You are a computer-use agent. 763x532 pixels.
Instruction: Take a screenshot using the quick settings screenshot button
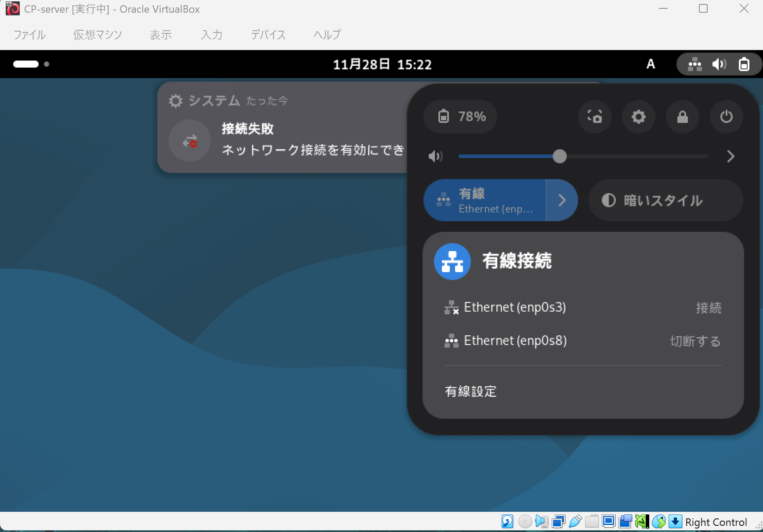[x=595, y=117]
